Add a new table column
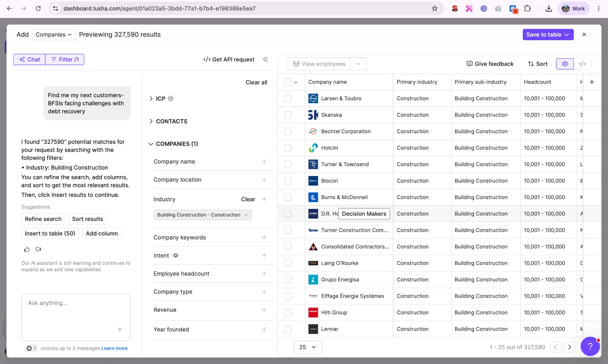This screenshot has width=608, height=364. pos(592,82)
